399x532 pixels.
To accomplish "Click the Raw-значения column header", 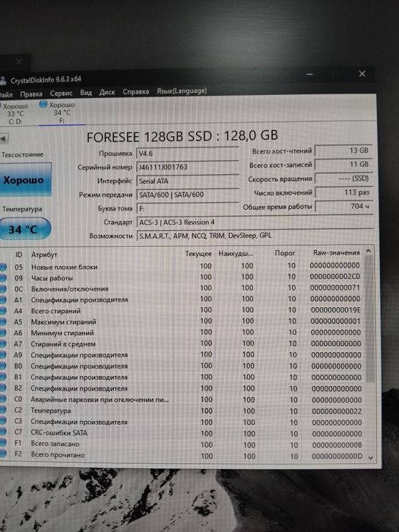I will pos(336,253).
